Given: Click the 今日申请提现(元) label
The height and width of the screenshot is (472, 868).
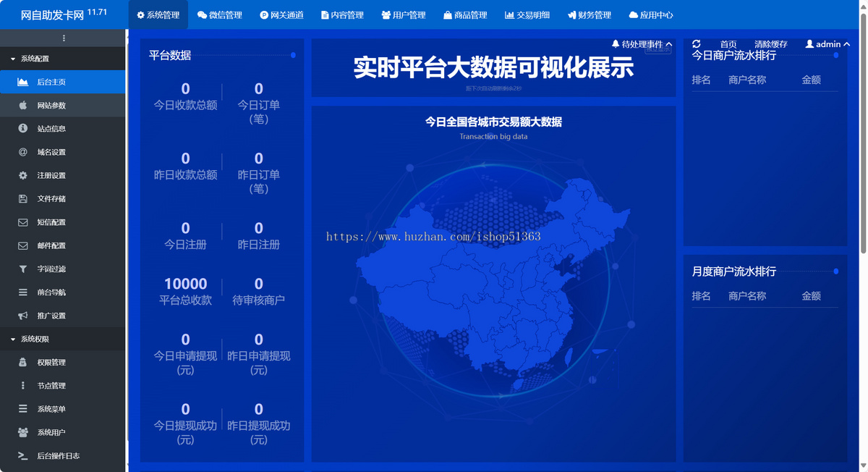Looking at the screenshot, I should pos(186,363).
